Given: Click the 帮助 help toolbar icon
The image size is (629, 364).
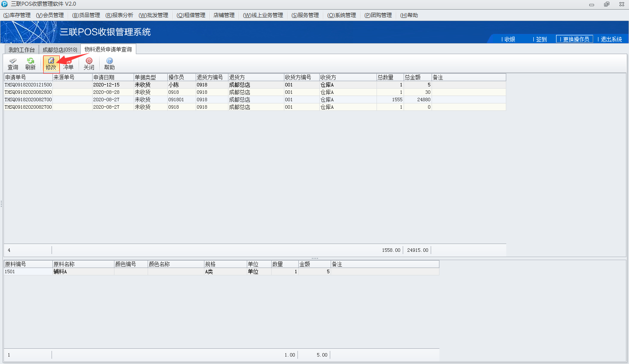Looking at the screenshot, I should (x=109, y=64).
